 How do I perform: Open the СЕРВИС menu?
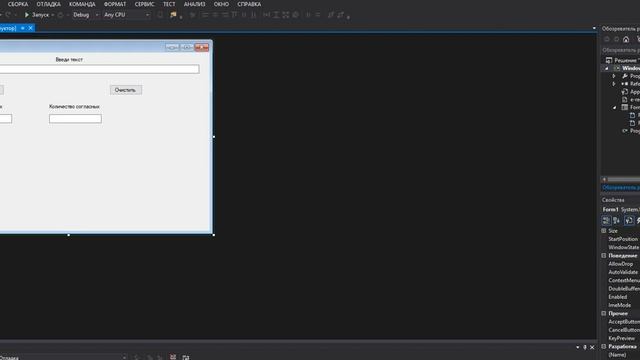pos(144,4)
